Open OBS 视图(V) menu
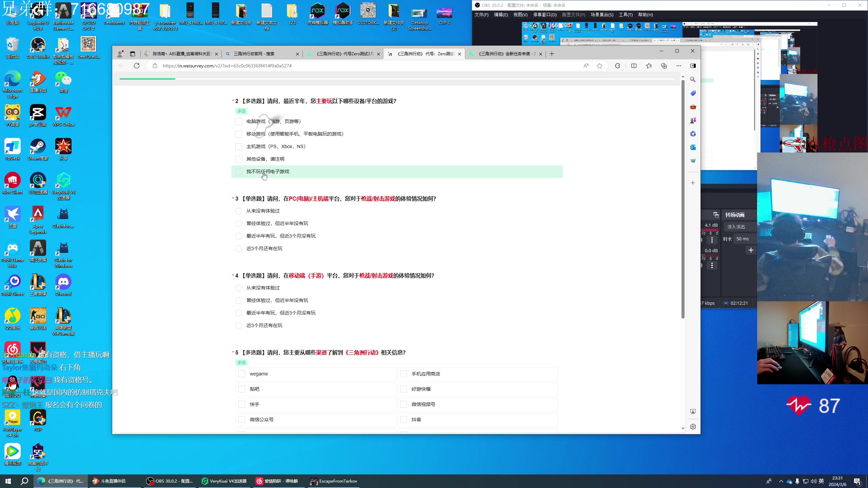Screen dimensions: 868x488 pyautogui.click(x=520, y=15)
